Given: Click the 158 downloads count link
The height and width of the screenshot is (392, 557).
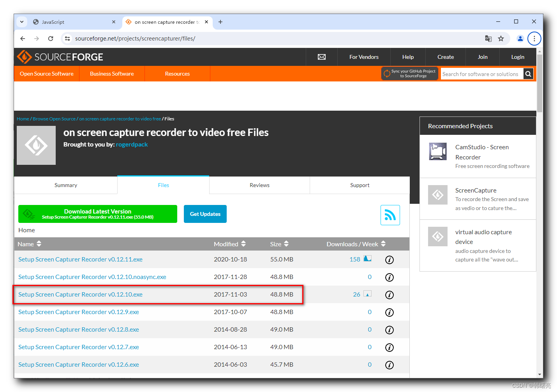Looking at the screenshot, I should (355, 259).
